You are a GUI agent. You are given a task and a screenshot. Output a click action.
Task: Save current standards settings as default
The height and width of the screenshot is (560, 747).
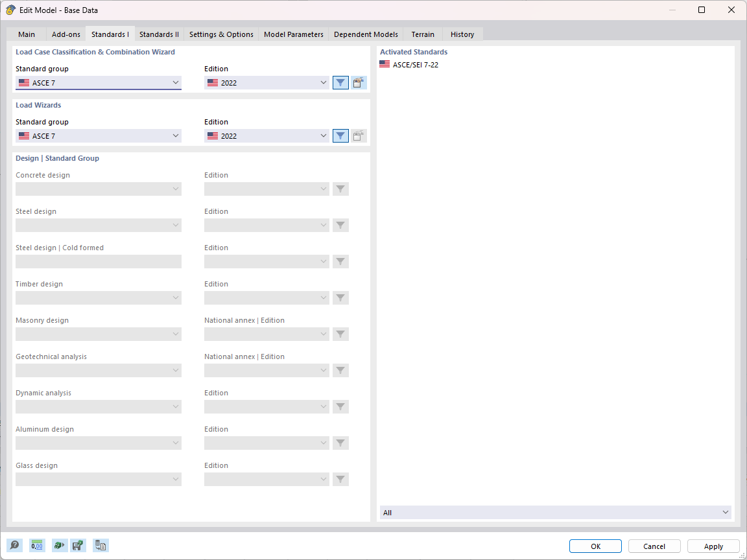[78, 545]
